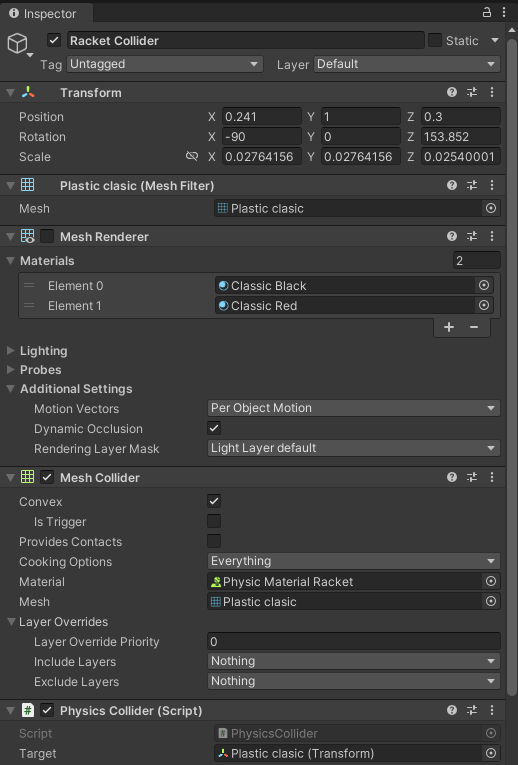The width and height of the screenshot is (518, 765).
Task: Open the Include Layers dropdown
Action: 354,661
